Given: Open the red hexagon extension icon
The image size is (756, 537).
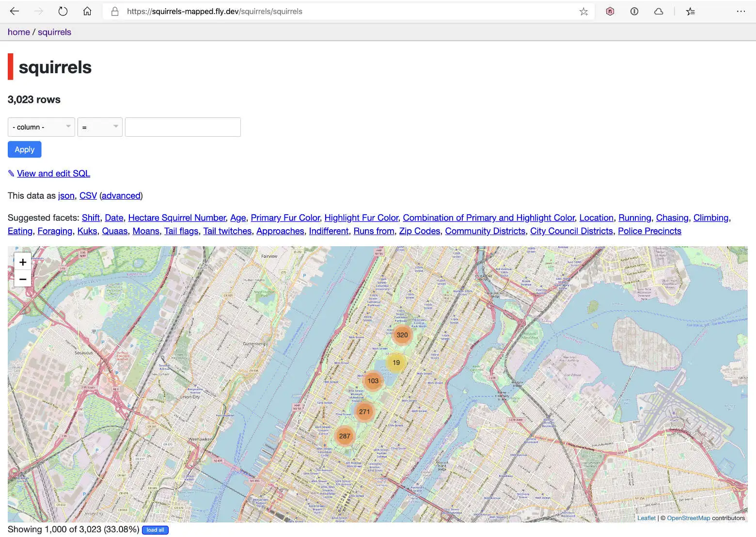Looking at the screenshot, I should point(610,11).
